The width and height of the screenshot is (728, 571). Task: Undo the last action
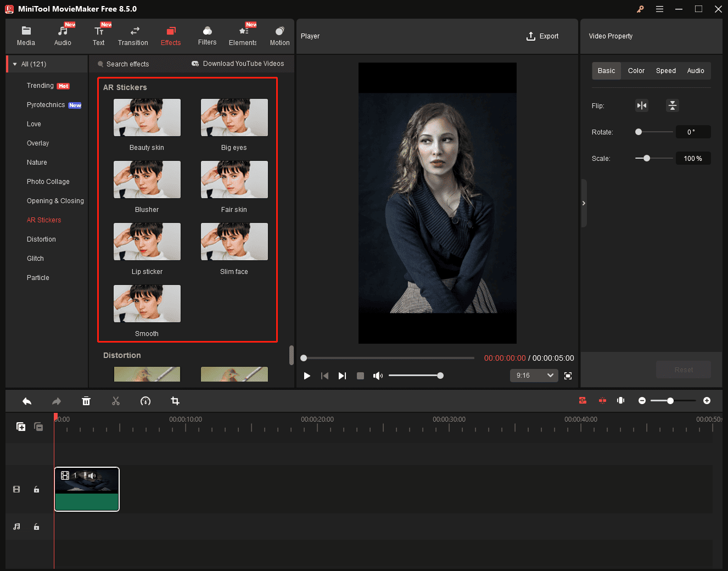point(27,401)
